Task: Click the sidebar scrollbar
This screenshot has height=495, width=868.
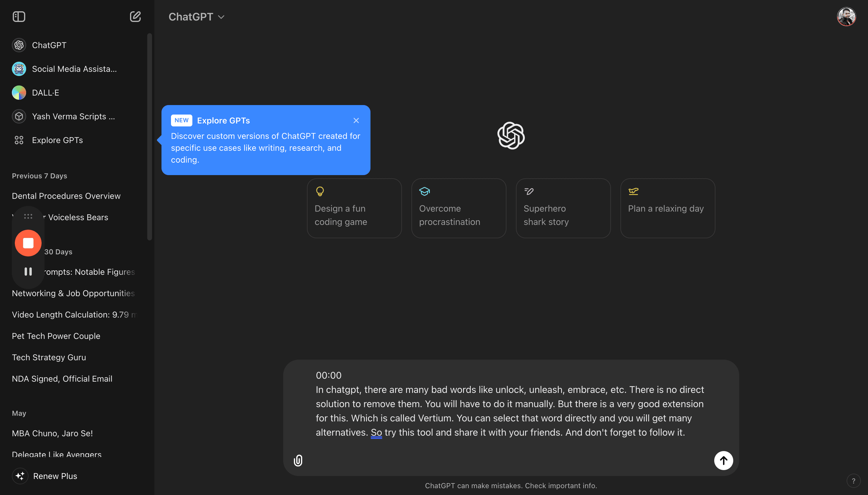Action: click(149, 137)
